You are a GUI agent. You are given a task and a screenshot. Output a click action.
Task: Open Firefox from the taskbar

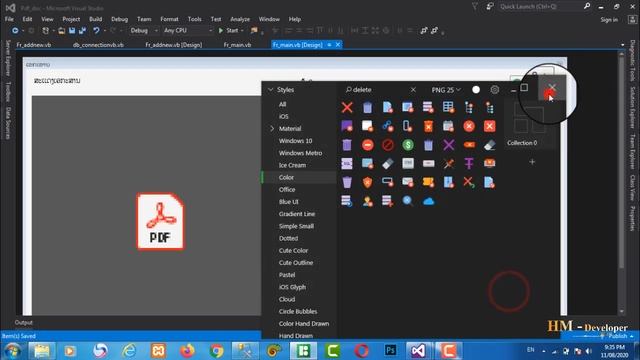click(x=187, y=350)
